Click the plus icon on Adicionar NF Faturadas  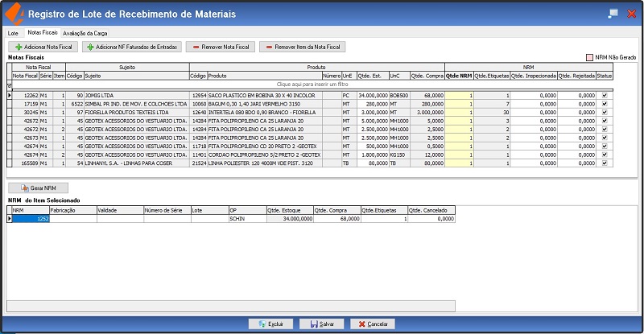(89, 47)
